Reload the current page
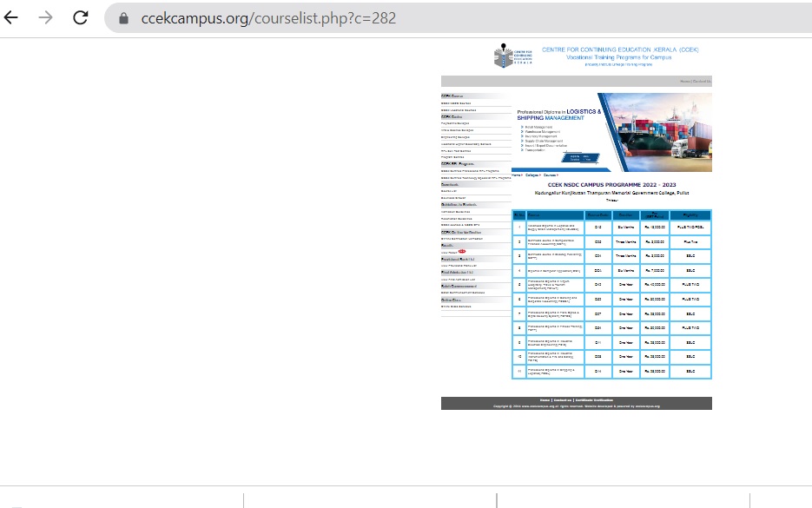This screenshot has width=812, height=508. pyautogui.click(x=81, y=17)
